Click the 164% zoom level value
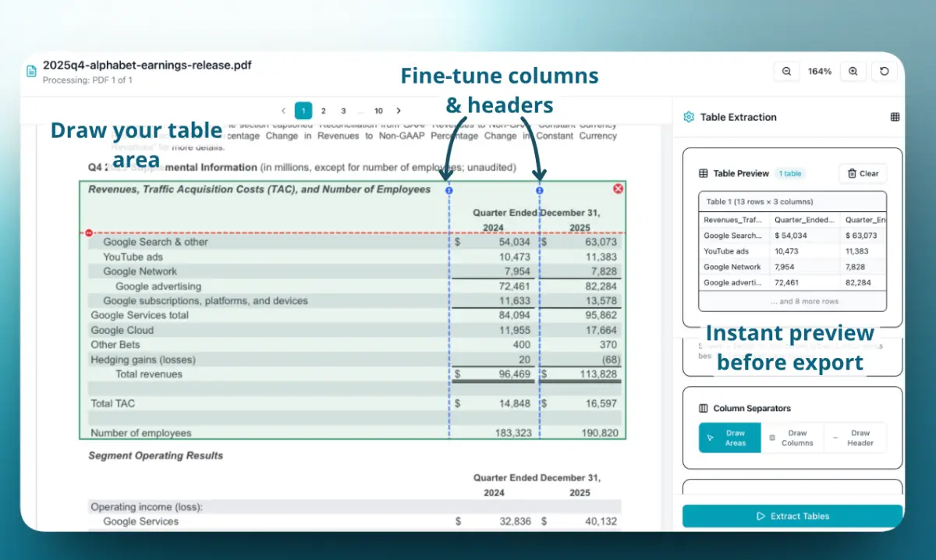The image size is (936, 560). click(820, 71)
